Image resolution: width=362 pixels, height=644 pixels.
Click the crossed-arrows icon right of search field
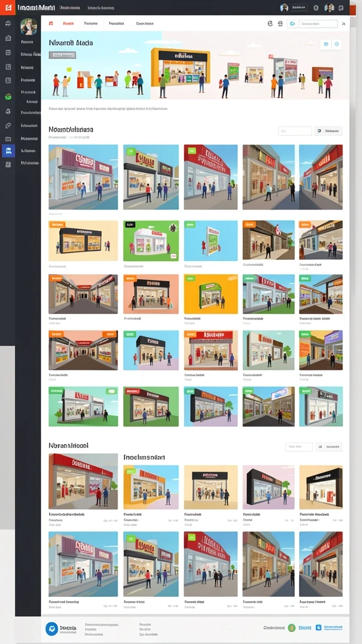344,24
